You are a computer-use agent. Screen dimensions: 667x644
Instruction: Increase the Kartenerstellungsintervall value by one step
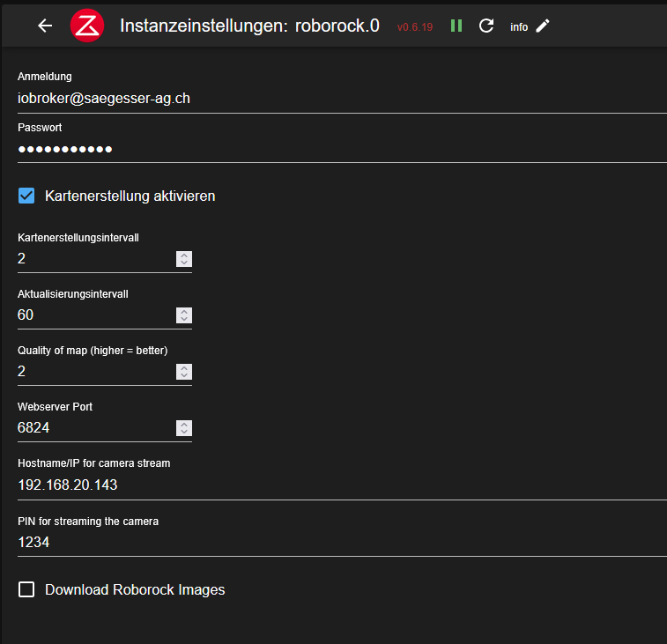[183, 255]
